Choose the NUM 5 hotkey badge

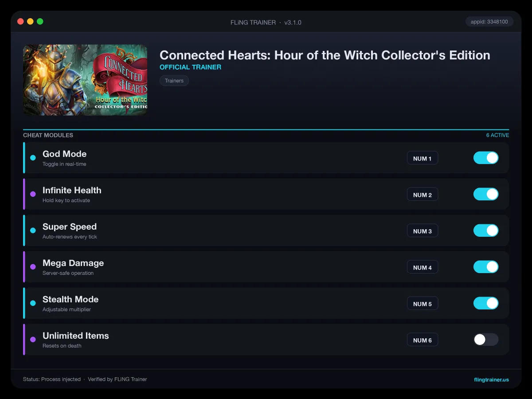click(x=422, y=304)
